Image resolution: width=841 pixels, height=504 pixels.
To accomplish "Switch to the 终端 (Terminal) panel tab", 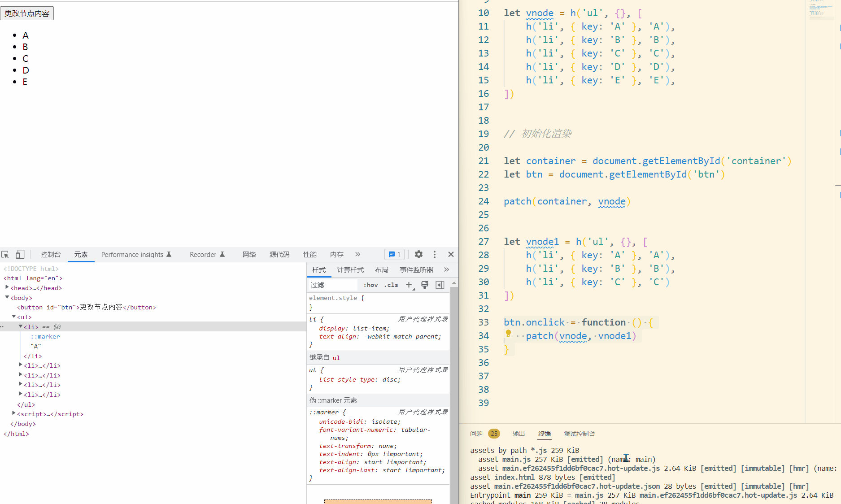I will point(545,434).
